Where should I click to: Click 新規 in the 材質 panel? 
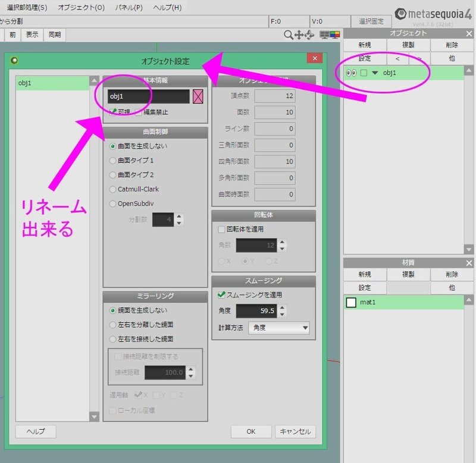pos(365,274)
